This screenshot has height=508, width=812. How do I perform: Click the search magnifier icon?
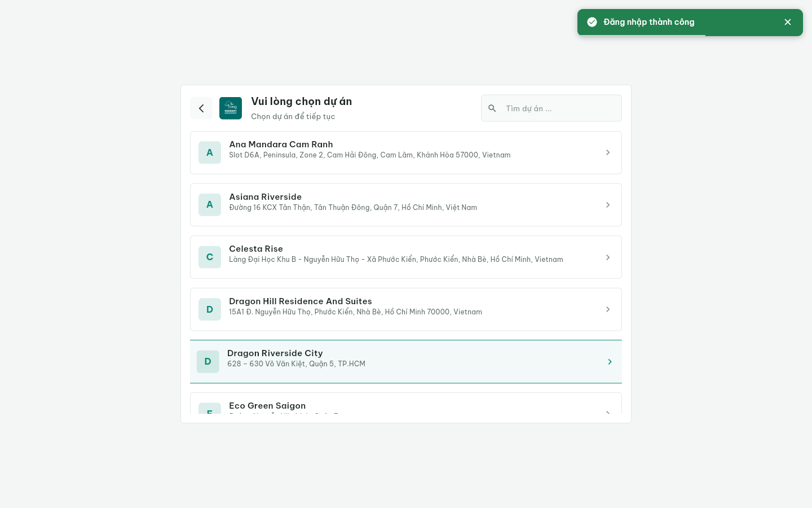tap(492, 108)
